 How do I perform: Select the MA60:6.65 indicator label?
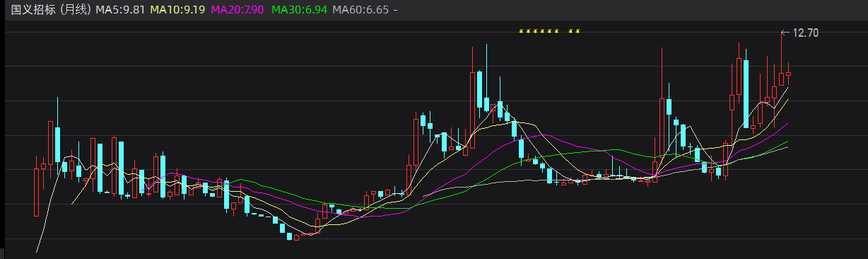(360, 11)
